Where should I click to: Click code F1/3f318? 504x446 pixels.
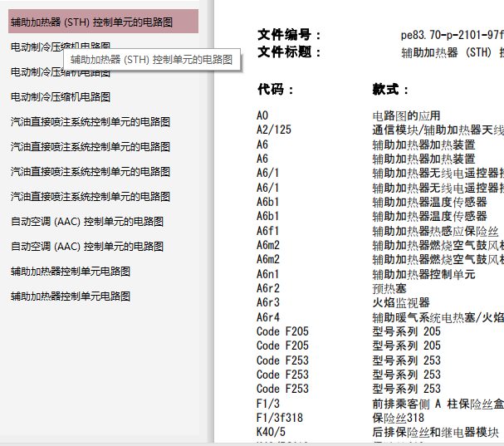point(280,418)
